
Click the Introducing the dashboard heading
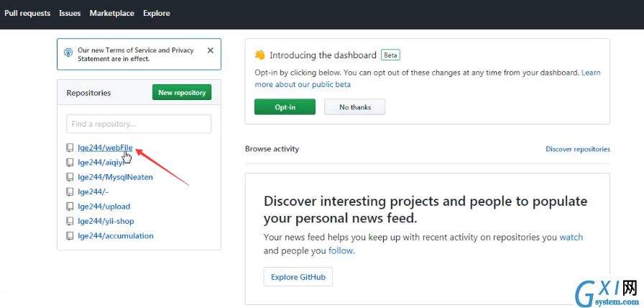(x=323, y=55)
